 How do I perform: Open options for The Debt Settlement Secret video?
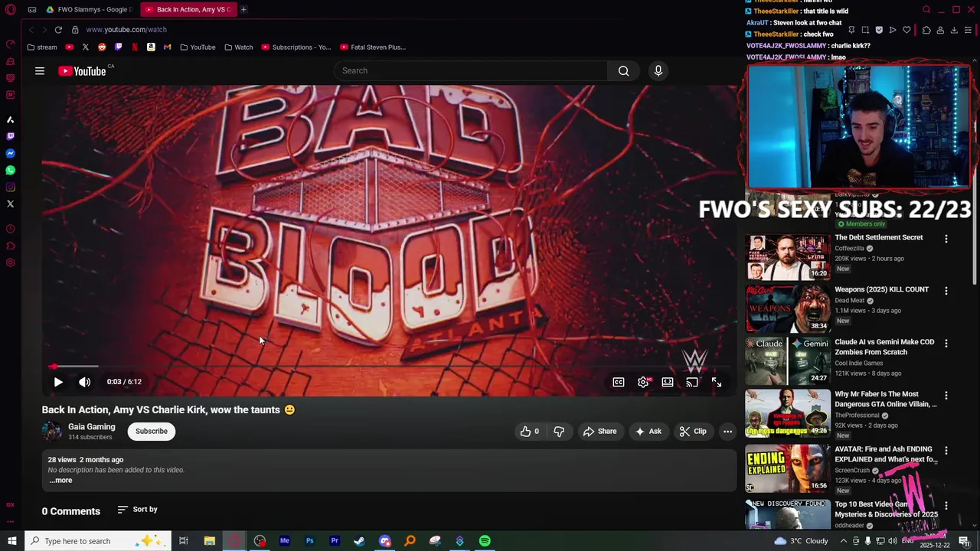point(946,239)
